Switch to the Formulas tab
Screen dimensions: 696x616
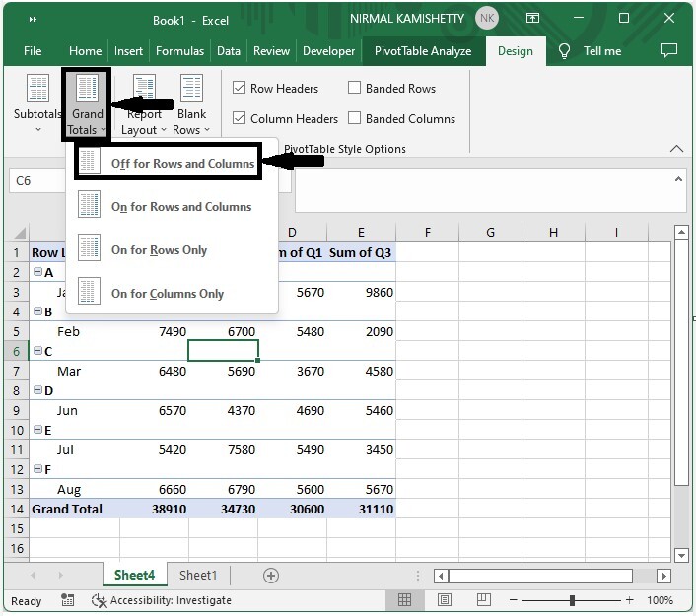(179, 51)
